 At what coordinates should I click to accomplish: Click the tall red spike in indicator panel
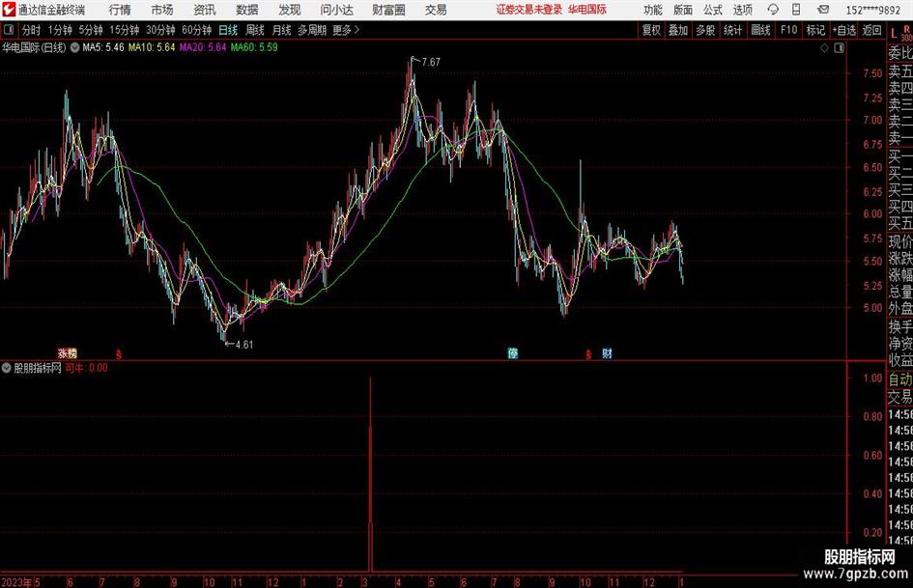pyautogui.click(x=370, y=474)
